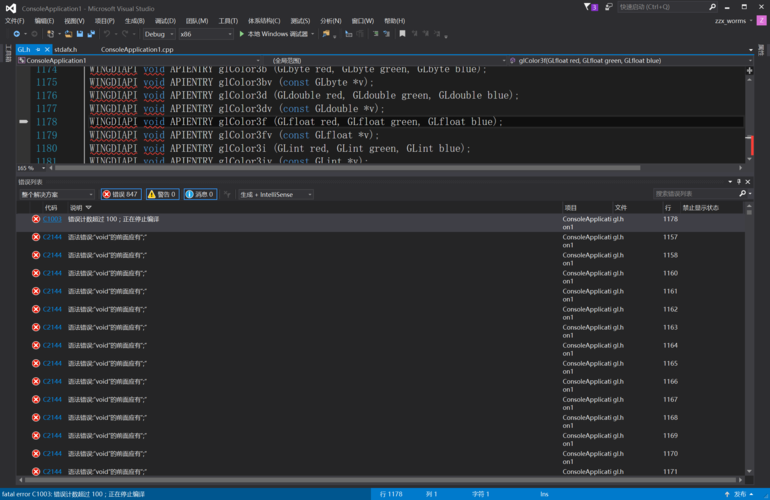Screen dimensions: 770x500
Task: Click the editor horizontal scrollbar
Action: [347, 168]
